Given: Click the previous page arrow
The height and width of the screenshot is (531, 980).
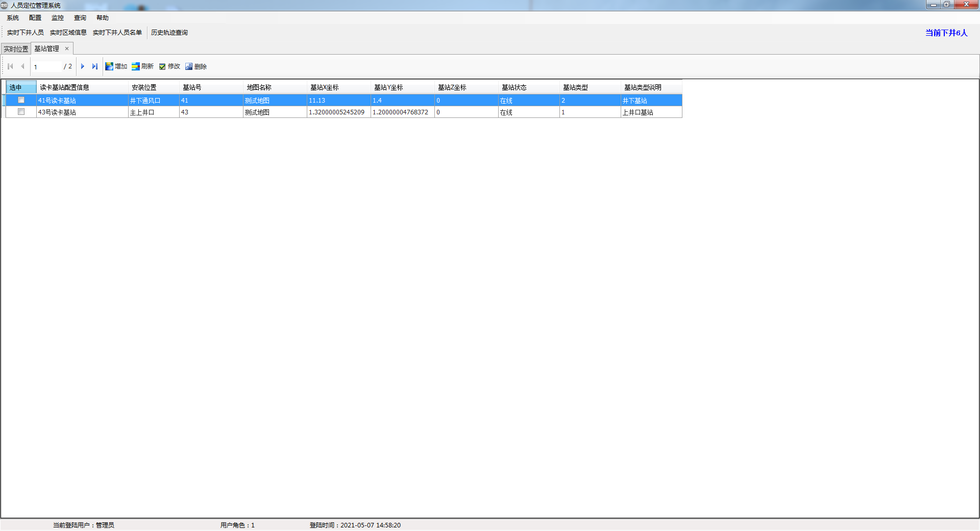Looking at the screenshot, I should click(22, 66).
